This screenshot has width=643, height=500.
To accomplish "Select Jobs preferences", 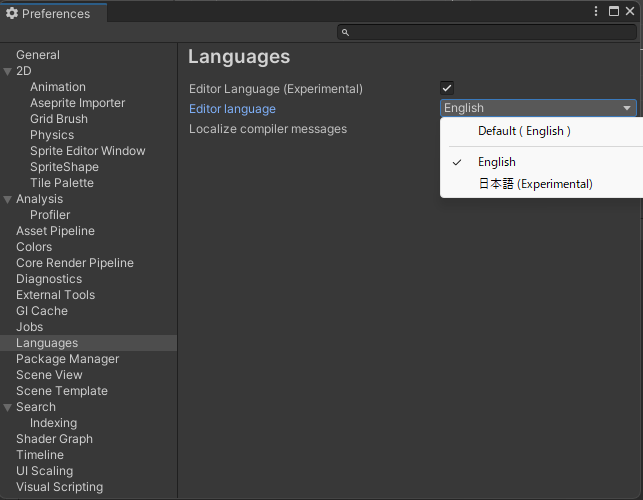I will coord(30,327).
